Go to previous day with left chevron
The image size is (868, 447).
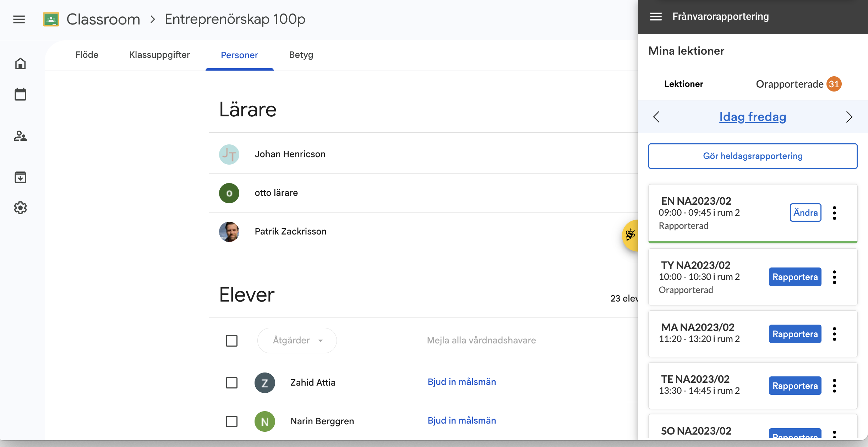[x=656, y=117]
